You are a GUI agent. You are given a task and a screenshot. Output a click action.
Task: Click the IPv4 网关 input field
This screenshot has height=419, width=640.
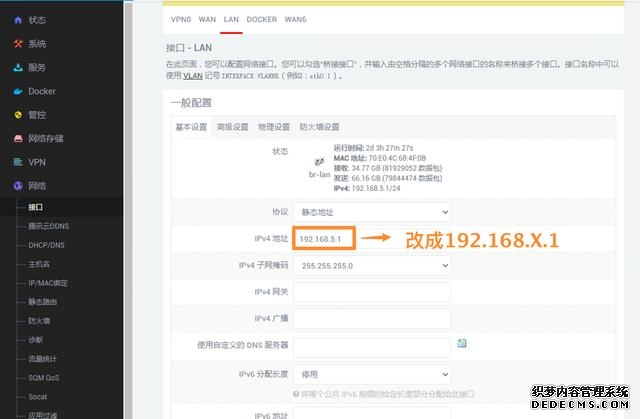pyautogui.click(x=372, y=292)
